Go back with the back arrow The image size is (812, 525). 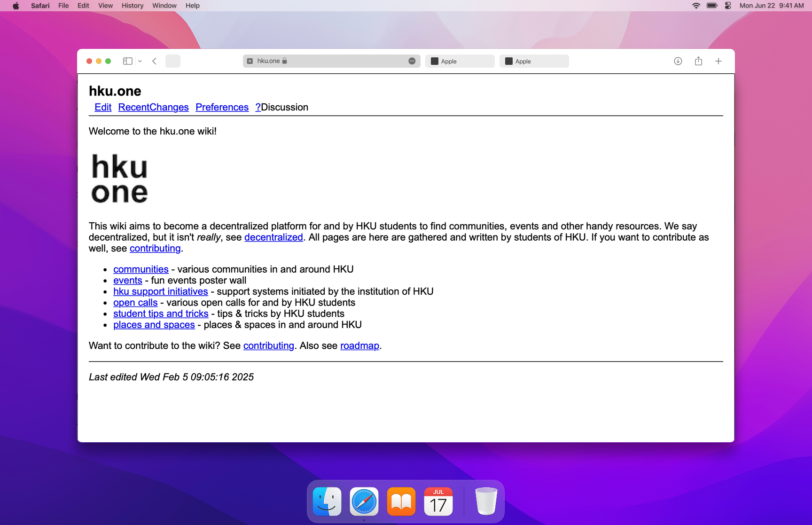(x=154, y=61)
